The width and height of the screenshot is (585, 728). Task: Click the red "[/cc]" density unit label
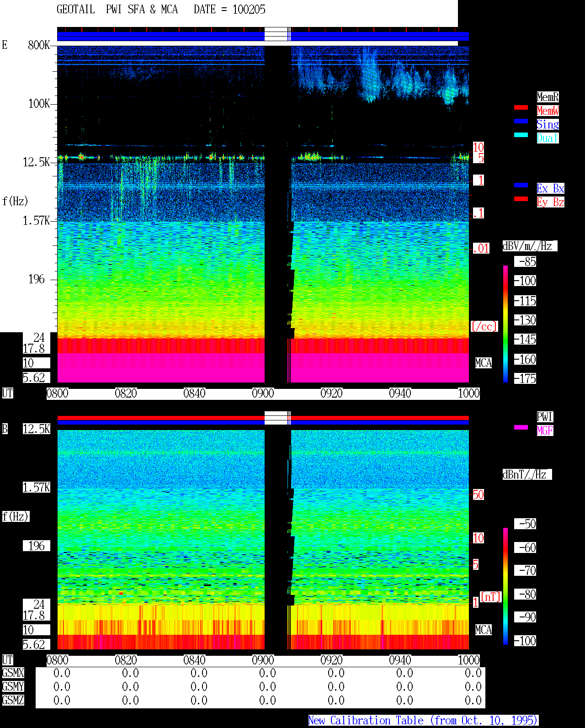[x=484, y=326]
